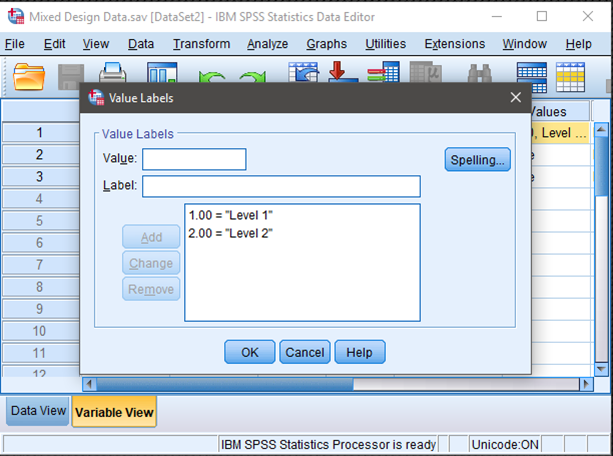Image resolution: width=613 pixels, height=456 pixels.
Task: Open the File menu
Action: point(14,44)
